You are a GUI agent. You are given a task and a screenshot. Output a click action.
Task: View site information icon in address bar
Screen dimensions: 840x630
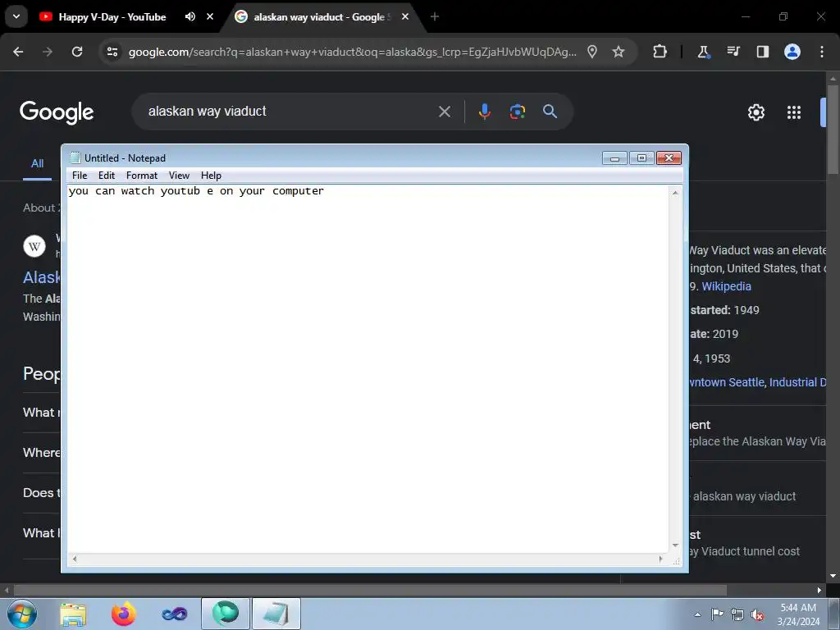point(112,52)
